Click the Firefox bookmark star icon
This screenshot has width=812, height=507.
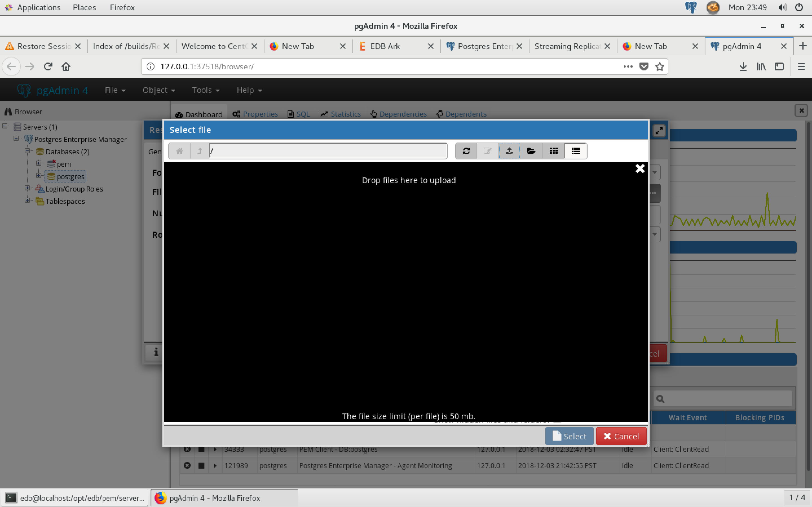tap(660, 66)
